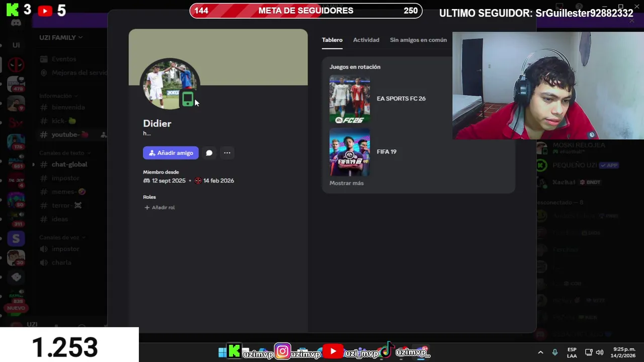Click the Instagram icon on the taskbar overlay

point(283,351)
